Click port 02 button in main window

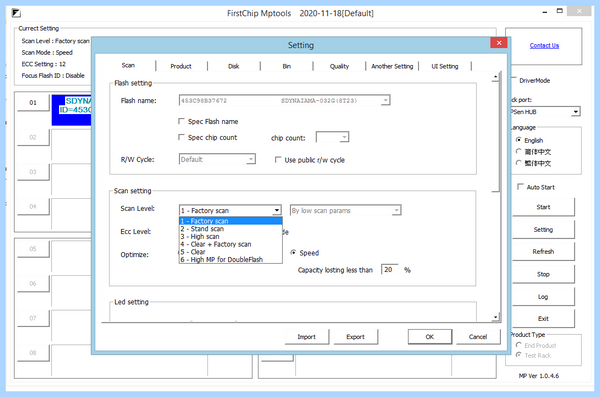(x=33, y=137)
